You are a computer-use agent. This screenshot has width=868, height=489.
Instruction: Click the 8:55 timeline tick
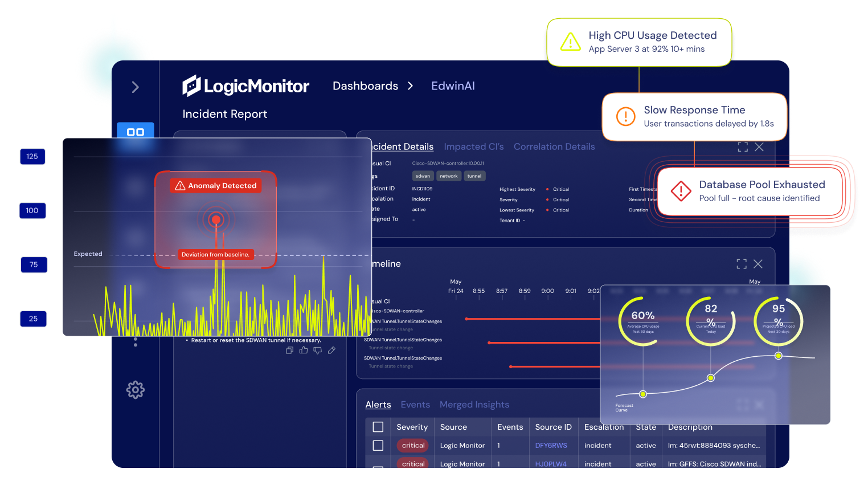[x=479, y=291]
